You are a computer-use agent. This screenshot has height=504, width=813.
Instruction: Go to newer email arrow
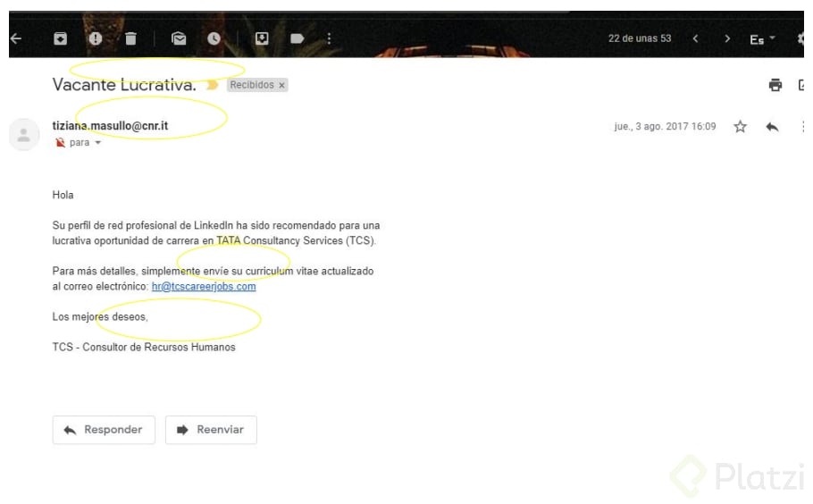tap(695, 38)
